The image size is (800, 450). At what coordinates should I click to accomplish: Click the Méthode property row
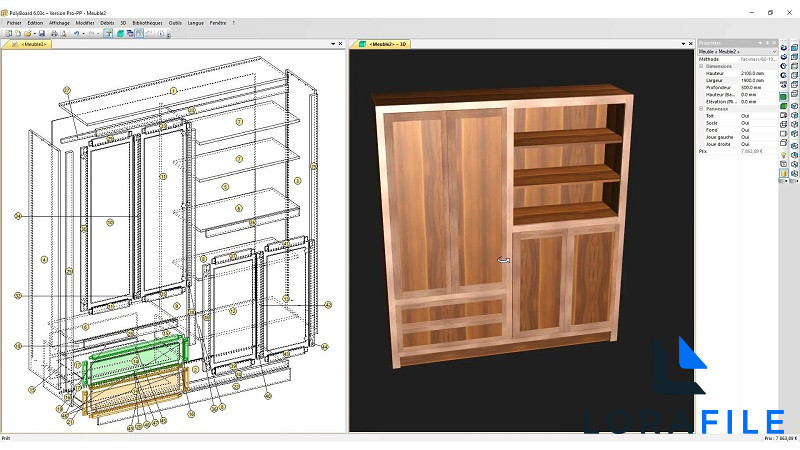point(737,59)
